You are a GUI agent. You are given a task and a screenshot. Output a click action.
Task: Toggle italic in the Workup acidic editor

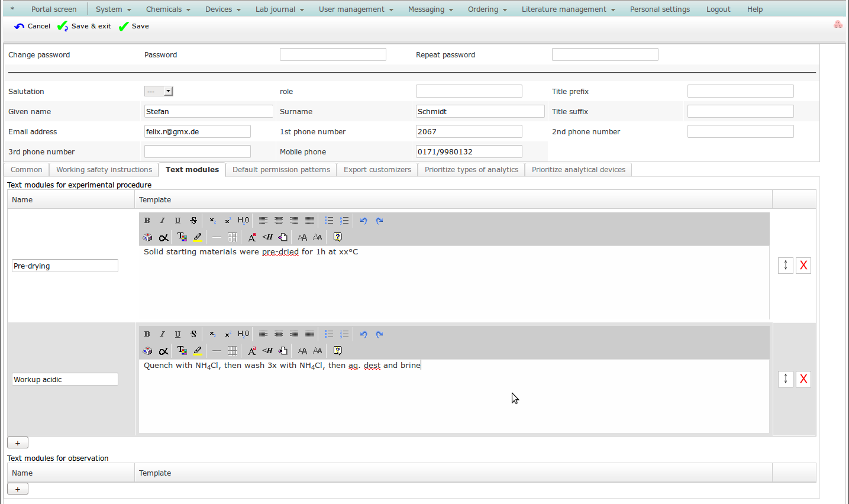click(163, 334)
